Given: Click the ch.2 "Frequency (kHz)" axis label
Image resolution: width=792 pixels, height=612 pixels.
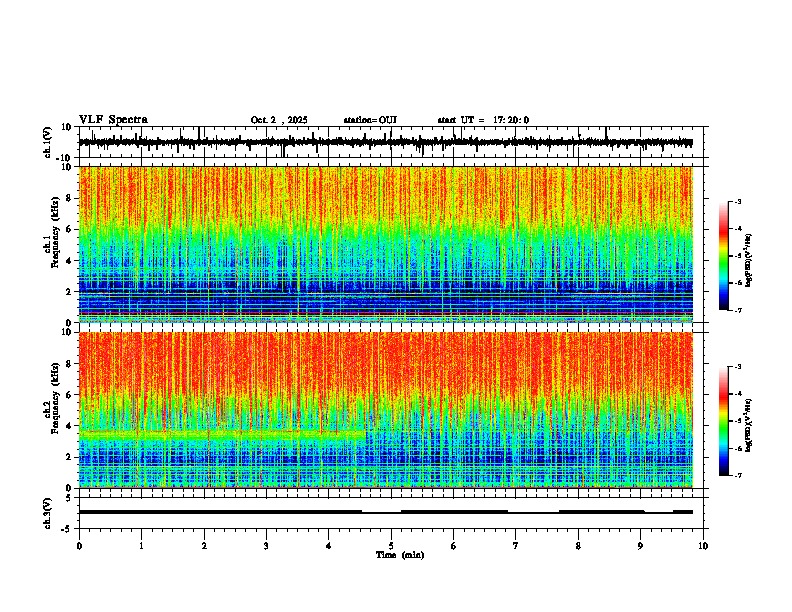Looking at the screenshot, I should pos(57,398).
